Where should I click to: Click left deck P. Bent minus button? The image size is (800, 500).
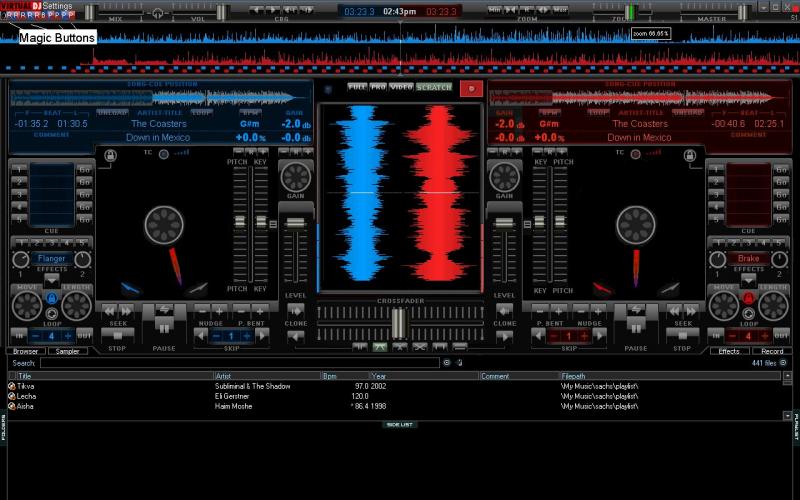[242, 310]
